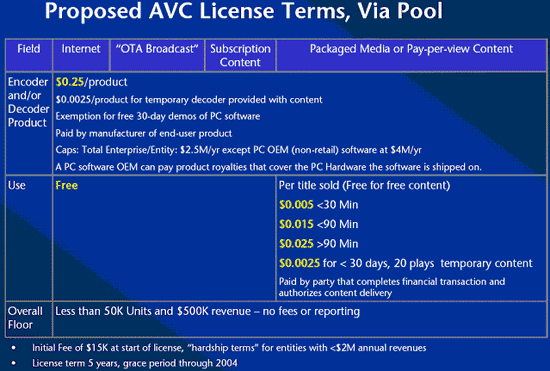Viewport: 550px width, 371px height.
Task: Select the 'Internet' column header
Action: (81, 55)
